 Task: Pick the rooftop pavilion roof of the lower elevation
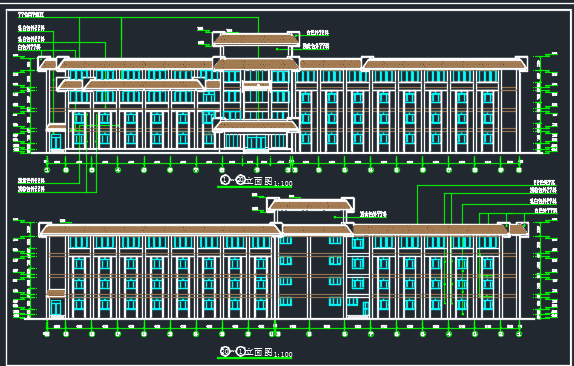point(310,205)
